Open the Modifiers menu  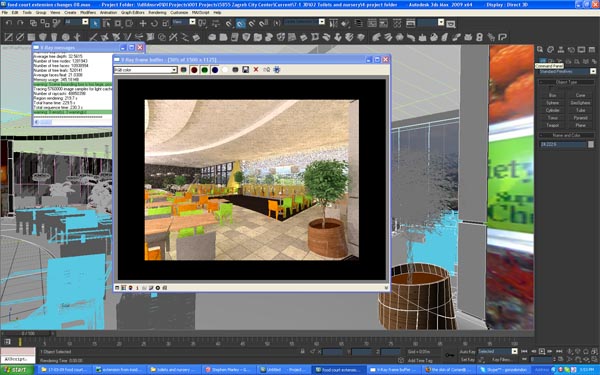(88, 13)
